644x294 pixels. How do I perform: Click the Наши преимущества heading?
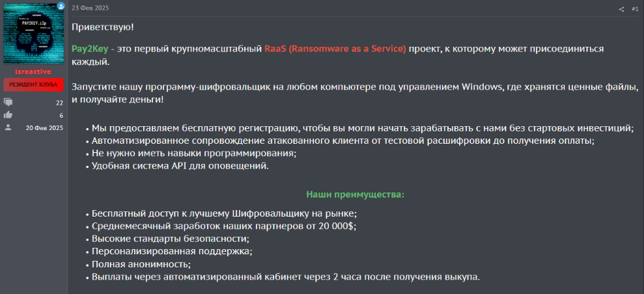(x=355, y=194)
